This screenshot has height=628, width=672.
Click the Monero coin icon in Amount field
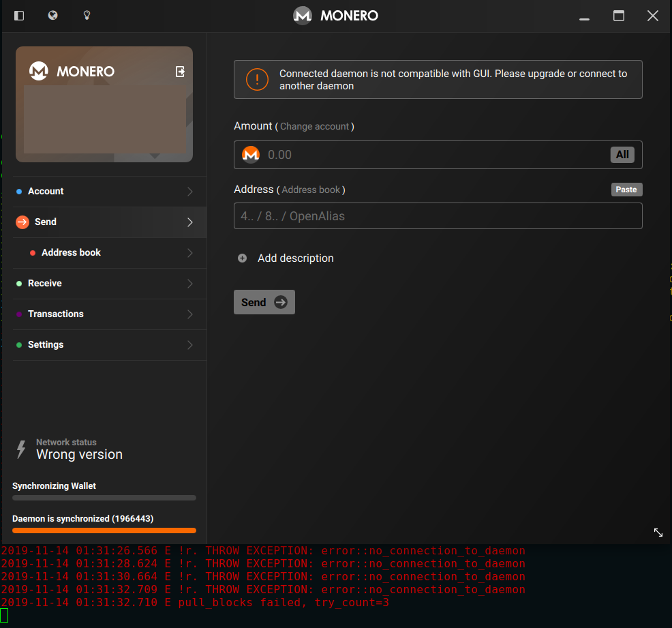pos(251,155)
